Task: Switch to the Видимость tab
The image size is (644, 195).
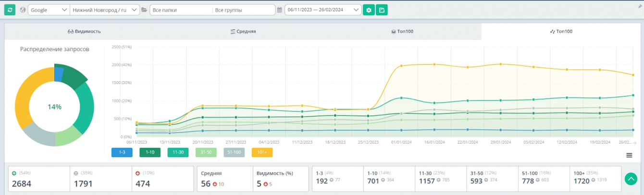Action: pyautogui.click(x=84, y=31)
